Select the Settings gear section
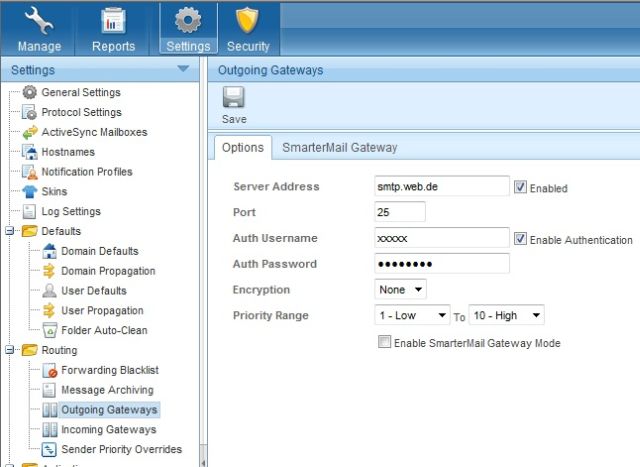 pos(188,28)
